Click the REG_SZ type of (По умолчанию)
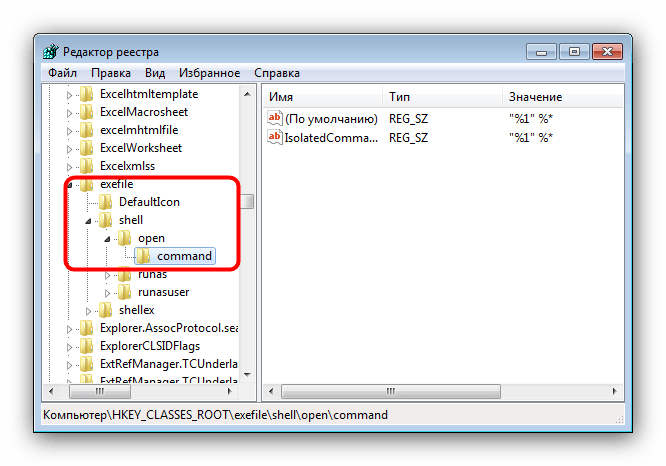Image resolution: width=666 pixels, height=466 pixels. coord(409,119)
